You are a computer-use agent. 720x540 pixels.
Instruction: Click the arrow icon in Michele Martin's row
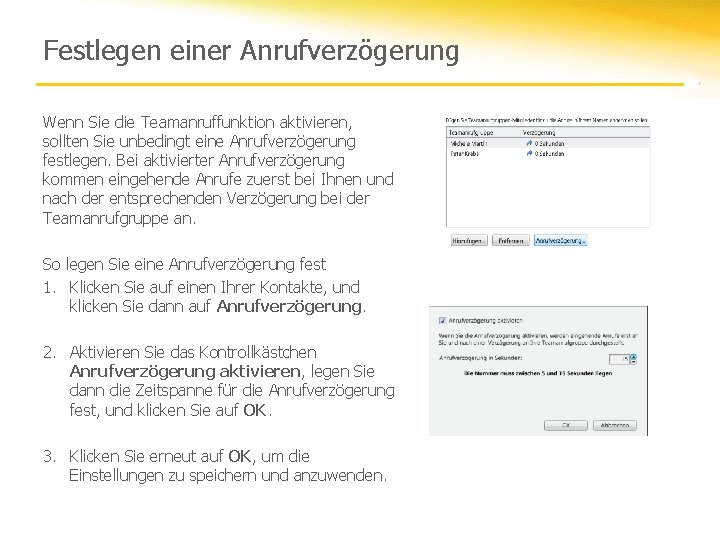[x=529, y=143]
